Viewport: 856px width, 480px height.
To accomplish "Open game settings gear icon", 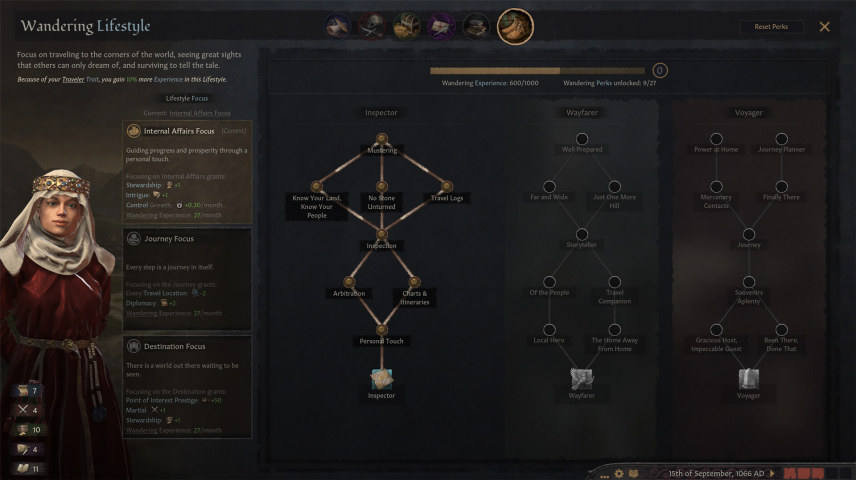I will (619, 473).
